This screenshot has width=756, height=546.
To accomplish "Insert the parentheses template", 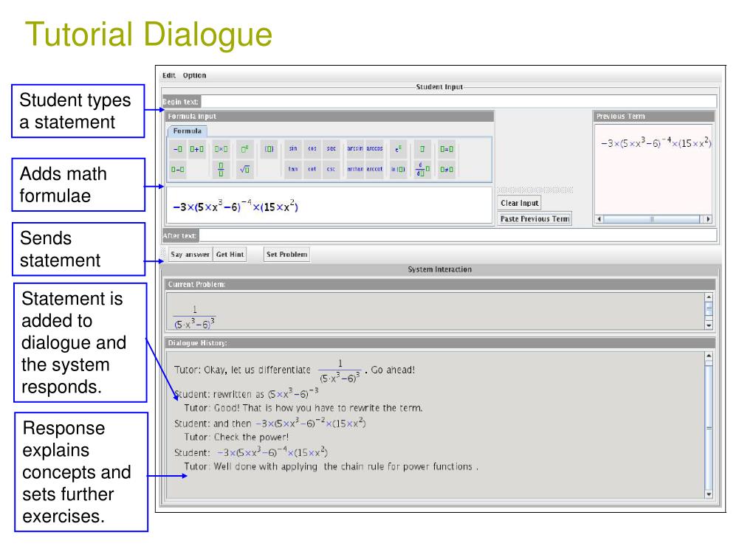I will (269, 148).
